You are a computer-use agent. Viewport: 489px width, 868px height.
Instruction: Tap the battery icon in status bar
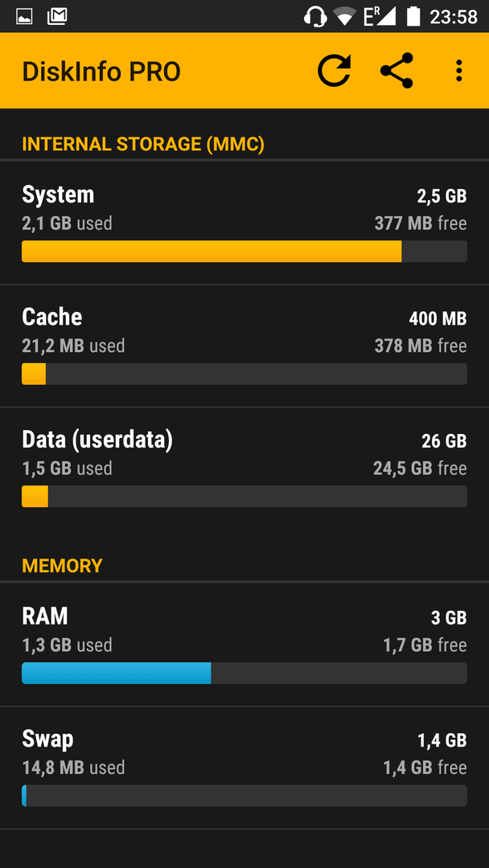pyautogui.click(x=413, y=17)
